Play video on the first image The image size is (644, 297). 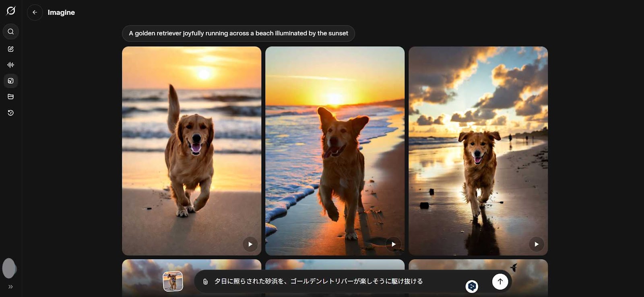(x=250, y=244)
